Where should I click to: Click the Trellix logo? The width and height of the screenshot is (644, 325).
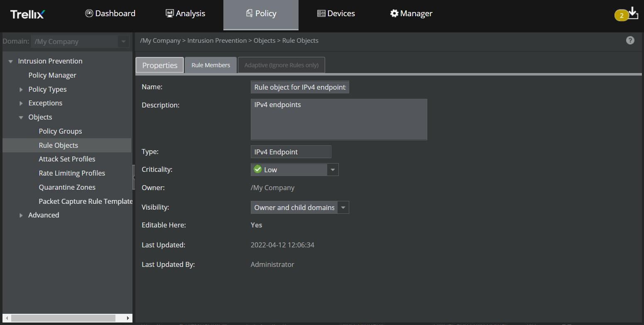(27, 14)
